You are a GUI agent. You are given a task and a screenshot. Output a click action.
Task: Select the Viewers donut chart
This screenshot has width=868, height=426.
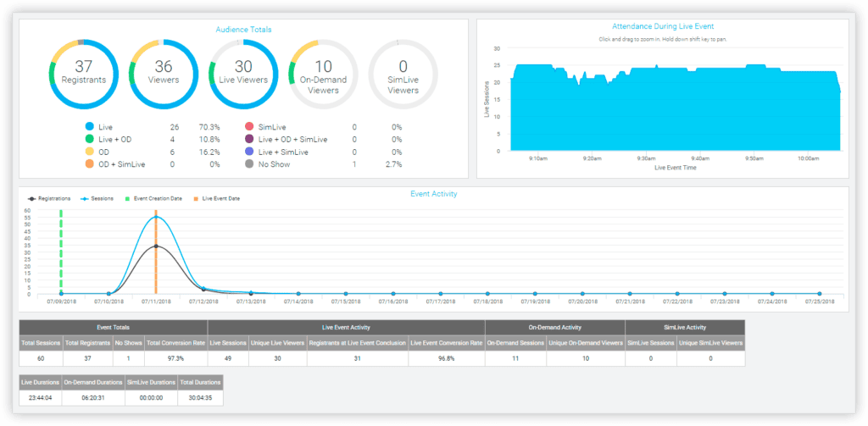pos(164,75)
